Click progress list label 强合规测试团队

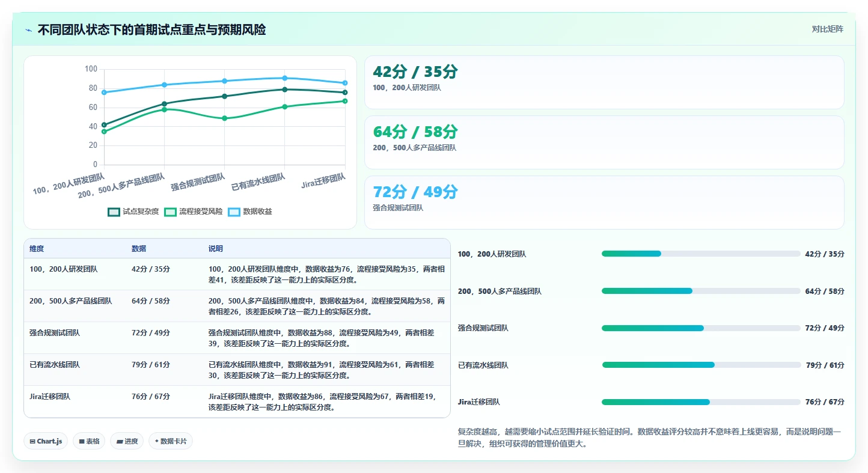point(483,328)
